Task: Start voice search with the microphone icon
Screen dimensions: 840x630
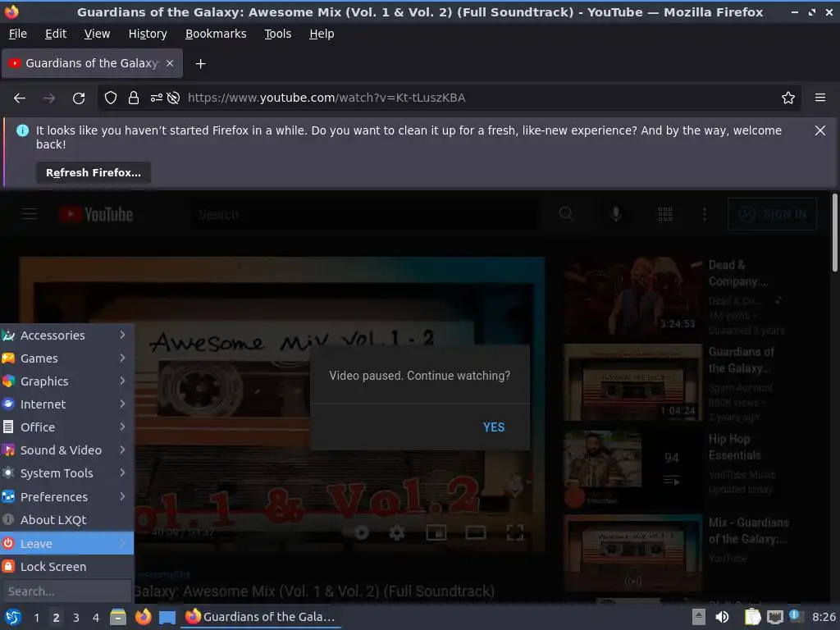Action: point(616,214)
